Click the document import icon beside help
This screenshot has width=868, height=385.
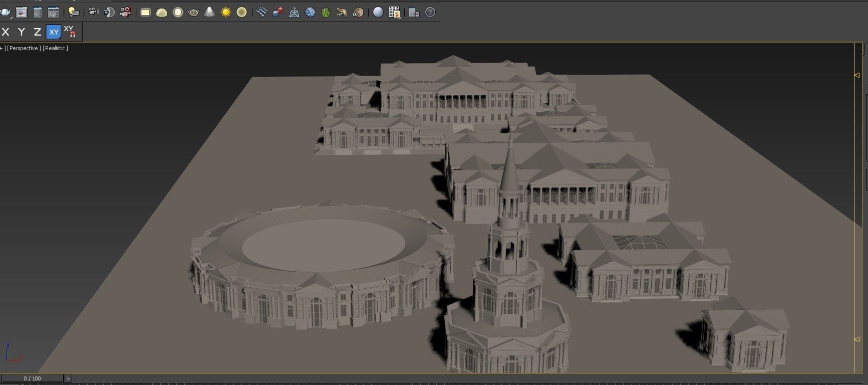[414, 12]
